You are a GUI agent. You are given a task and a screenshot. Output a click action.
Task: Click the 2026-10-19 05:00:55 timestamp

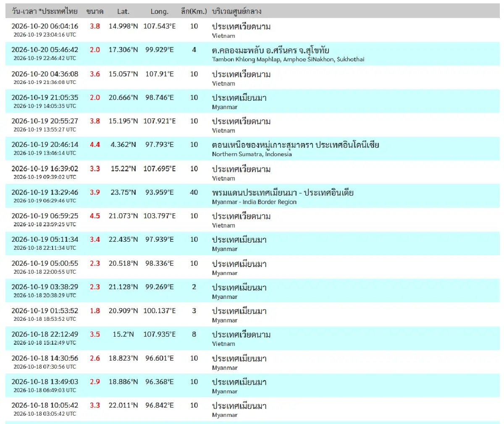[x=45, y=263]
